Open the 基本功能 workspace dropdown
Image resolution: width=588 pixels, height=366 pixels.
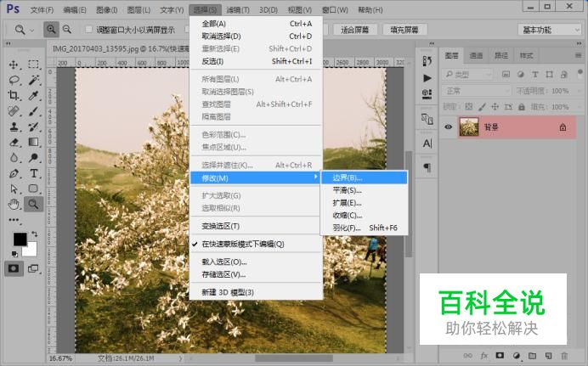pos(550,30)
